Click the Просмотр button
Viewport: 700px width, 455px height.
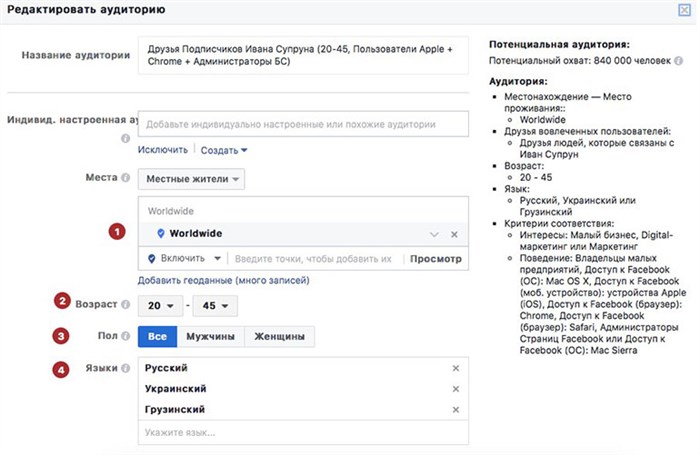[436, 259]
